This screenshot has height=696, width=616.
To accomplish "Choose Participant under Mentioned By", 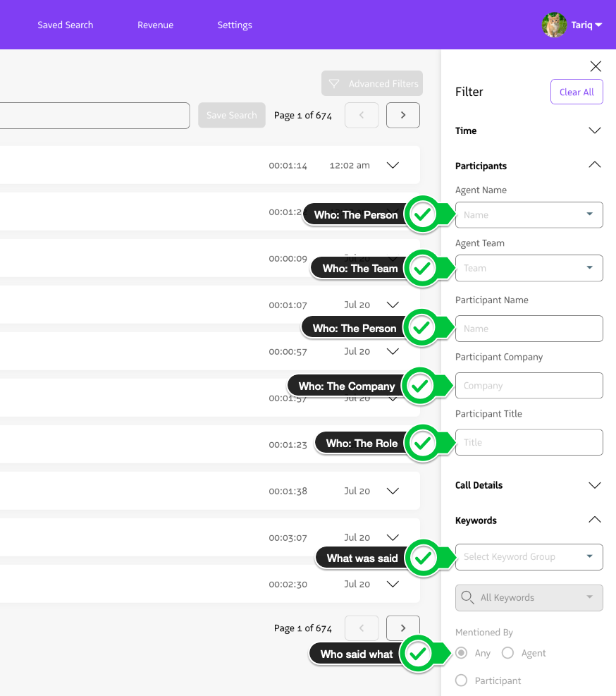I will (462, 680).
